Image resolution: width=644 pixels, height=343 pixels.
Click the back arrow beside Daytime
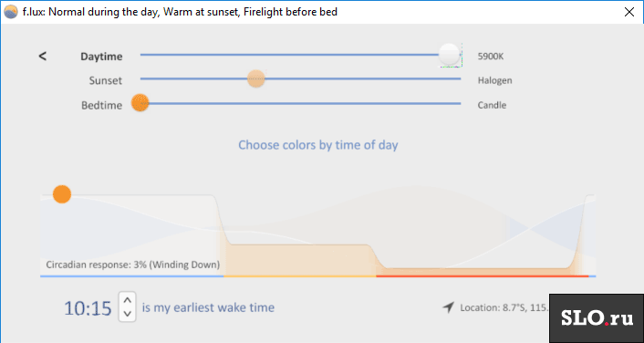(42, 57)
